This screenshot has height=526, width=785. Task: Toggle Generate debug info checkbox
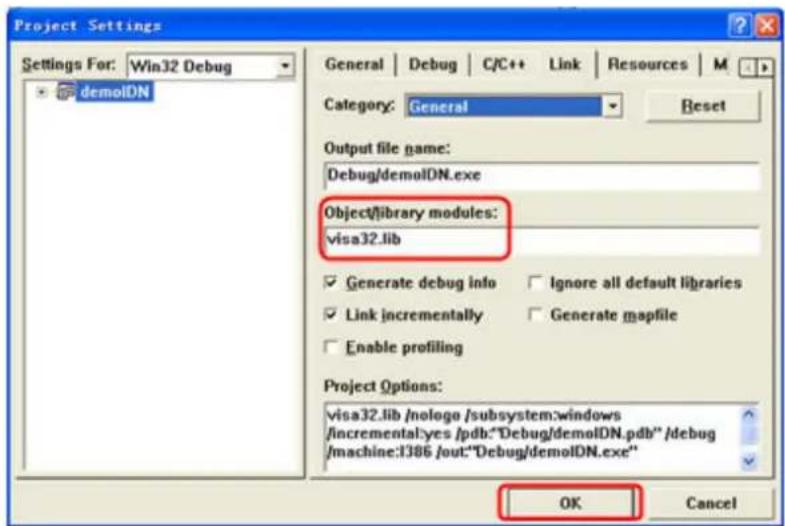[331, 282]
